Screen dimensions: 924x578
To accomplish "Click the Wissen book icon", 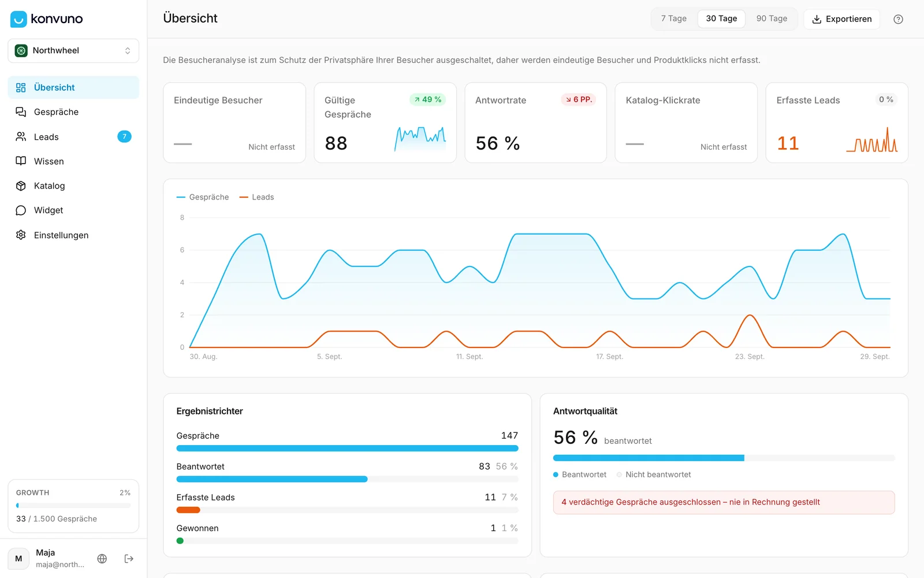I will pos(21,161).
